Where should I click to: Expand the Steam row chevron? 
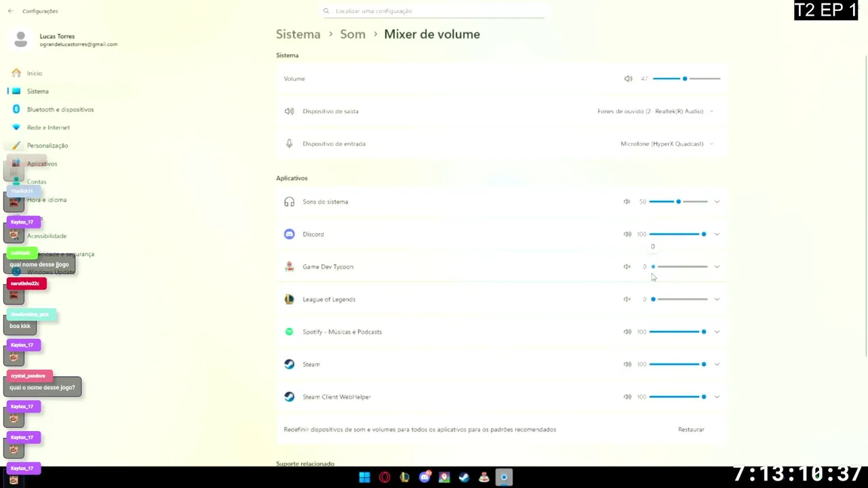tap(717, 364)
